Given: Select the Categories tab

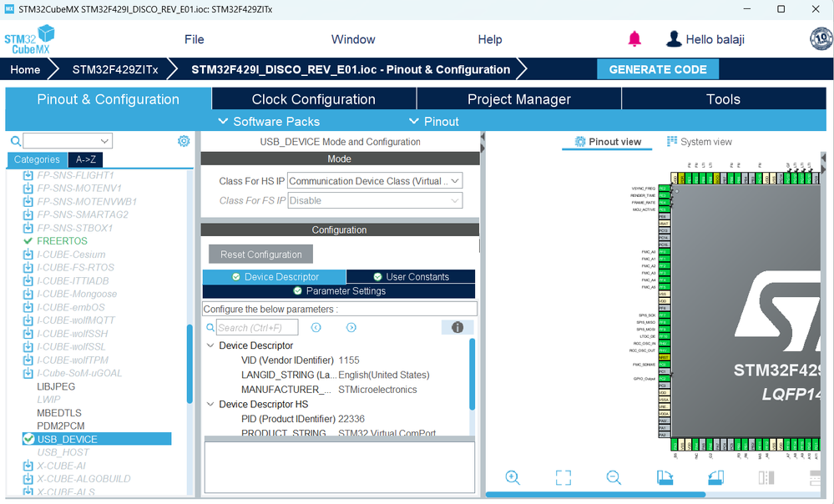Looking at the screenshot, I should tap(37, 159).
